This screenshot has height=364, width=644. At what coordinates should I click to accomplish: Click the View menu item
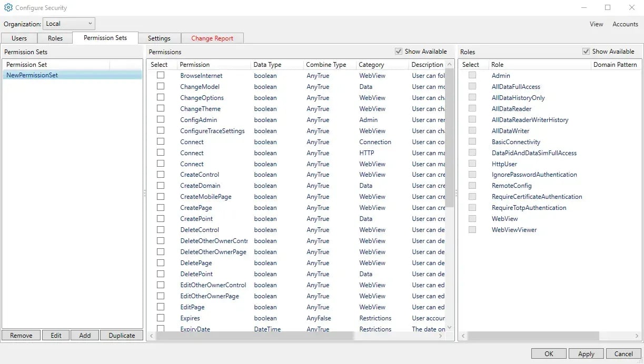tap(596, 24)
